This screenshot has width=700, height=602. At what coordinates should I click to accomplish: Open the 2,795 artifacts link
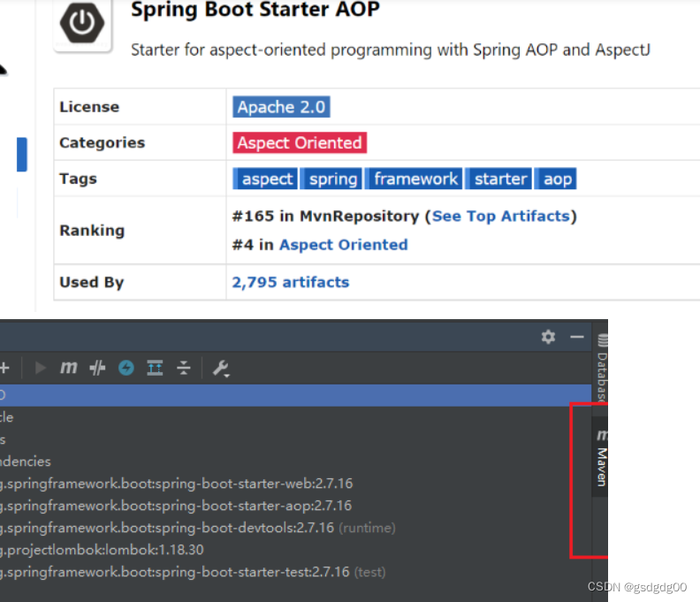tap(291, 282)
